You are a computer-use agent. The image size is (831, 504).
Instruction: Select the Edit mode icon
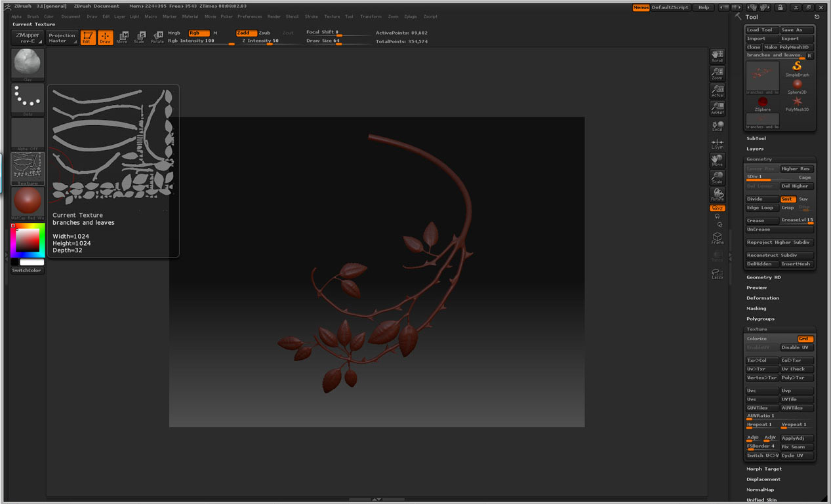[x=87, y=37]
